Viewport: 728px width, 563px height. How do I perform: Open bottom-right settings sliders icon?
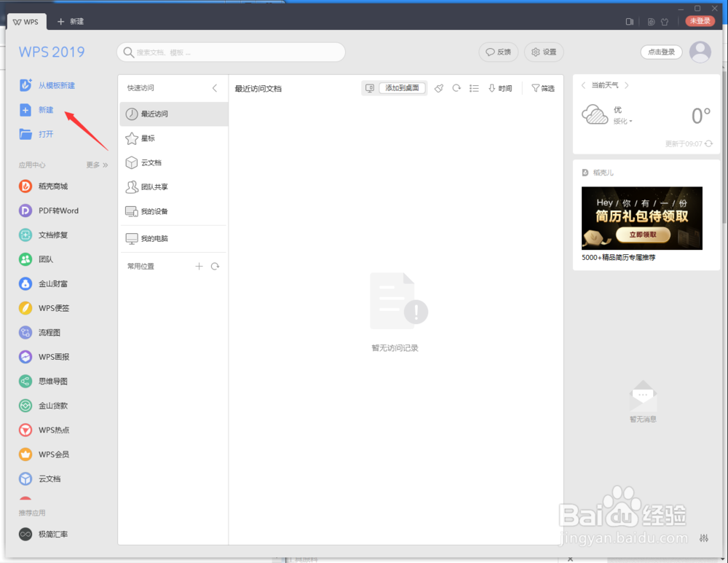pyautogui.click(x=704, y=538)
